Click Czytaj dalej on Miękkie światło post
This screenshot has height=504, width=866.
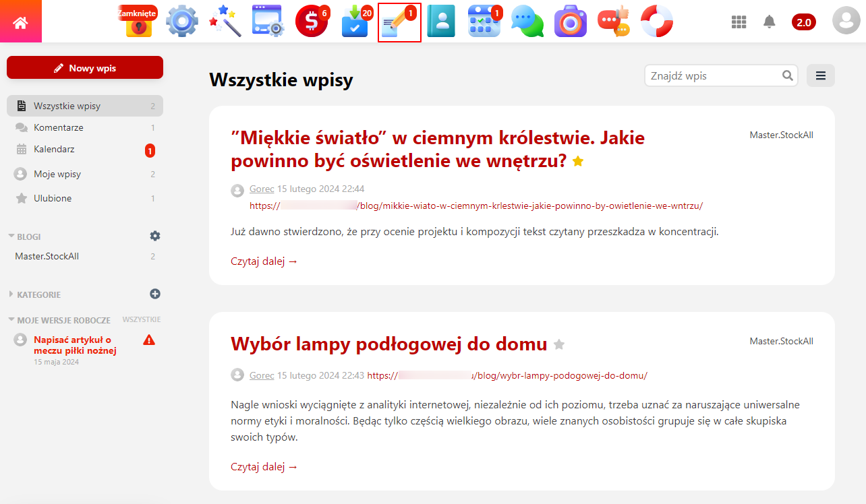(x=264, y=261)
